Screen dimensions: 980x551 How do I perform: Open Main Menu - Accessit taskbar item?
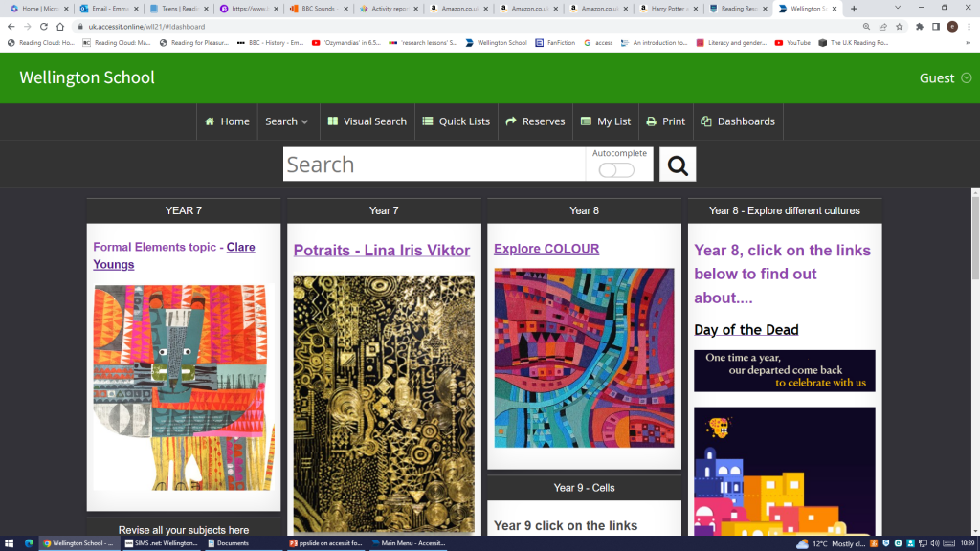tap(408, 543)
